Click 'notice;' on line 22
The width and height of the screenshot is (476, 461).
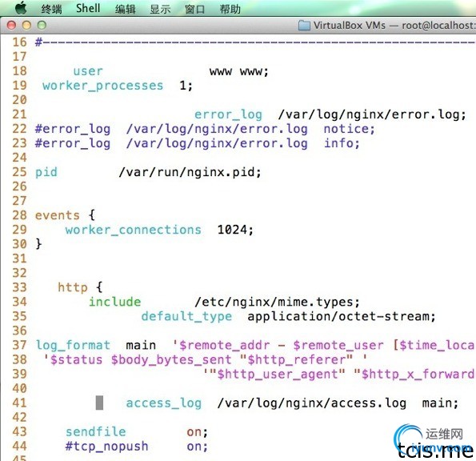(350, 129)
